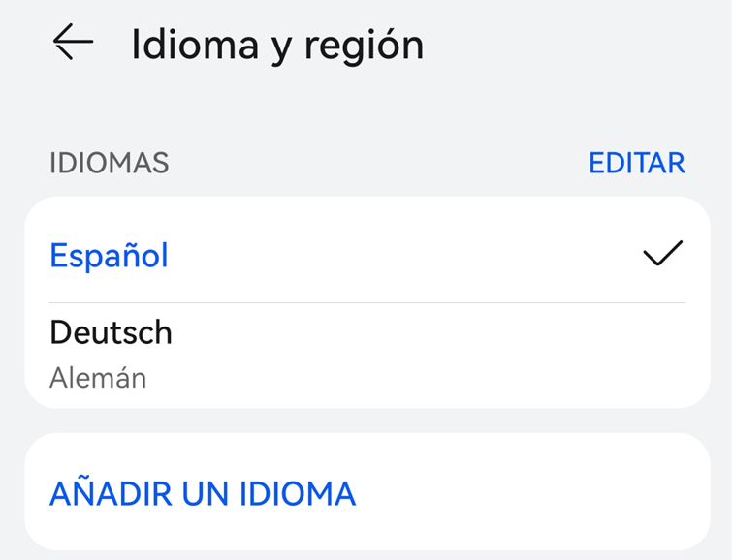This screenshot has height=560, width=733.
Task: Click the checkmark next to Español
Action: point(663,254)
